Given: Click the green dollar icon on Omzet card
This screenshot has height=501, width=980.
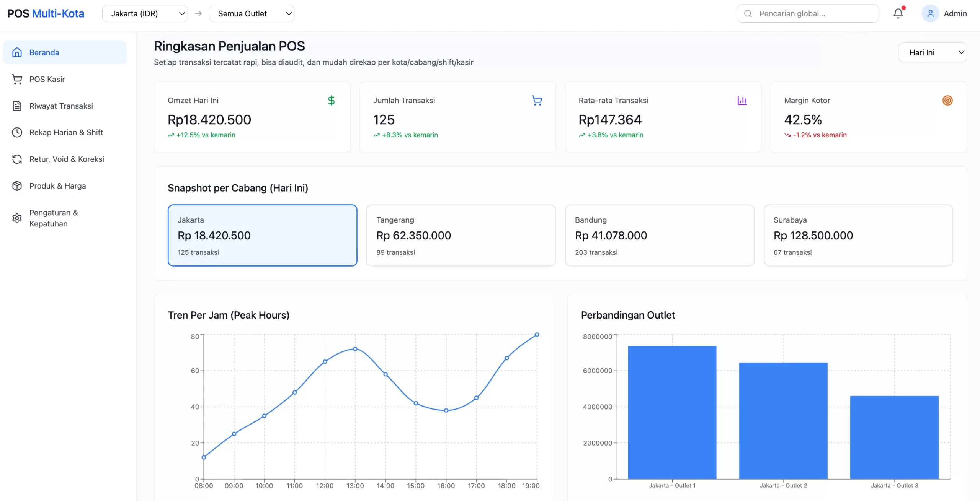Looking at the screenshot, I should (x=331, y=101).
